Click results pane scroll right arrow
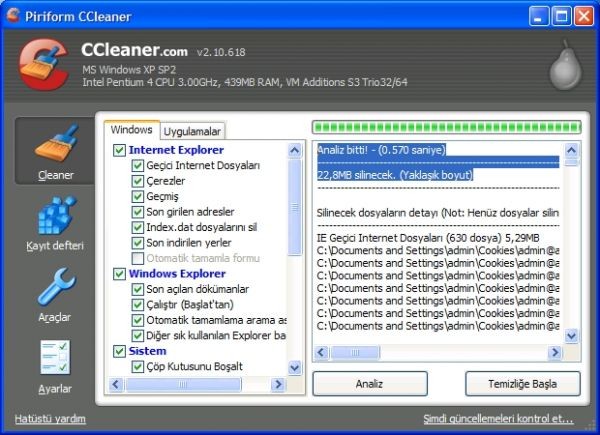 click(x=554, y=352)
